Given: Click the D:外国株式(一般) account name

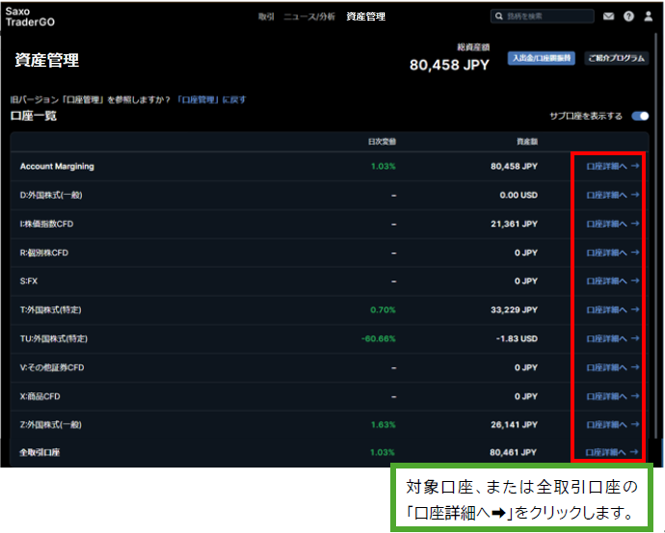Looking at the screenshot, I should click(51, 195).
